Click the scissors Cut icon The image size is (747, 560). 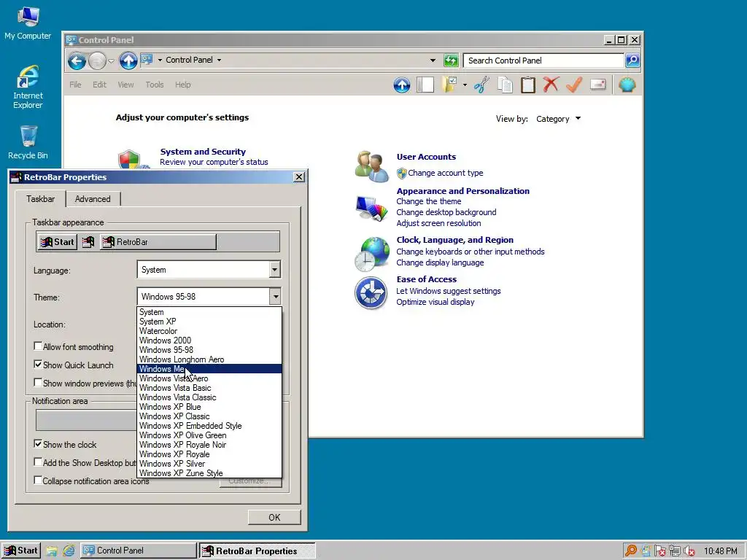point(481,85)
